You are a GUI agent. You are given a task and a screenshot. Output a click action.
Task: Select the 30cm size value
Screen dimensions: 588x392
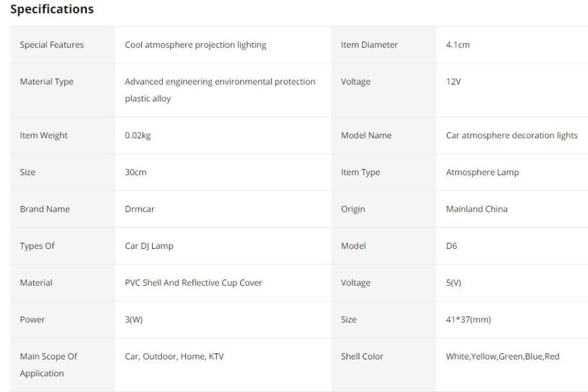[x=135, y=173]
